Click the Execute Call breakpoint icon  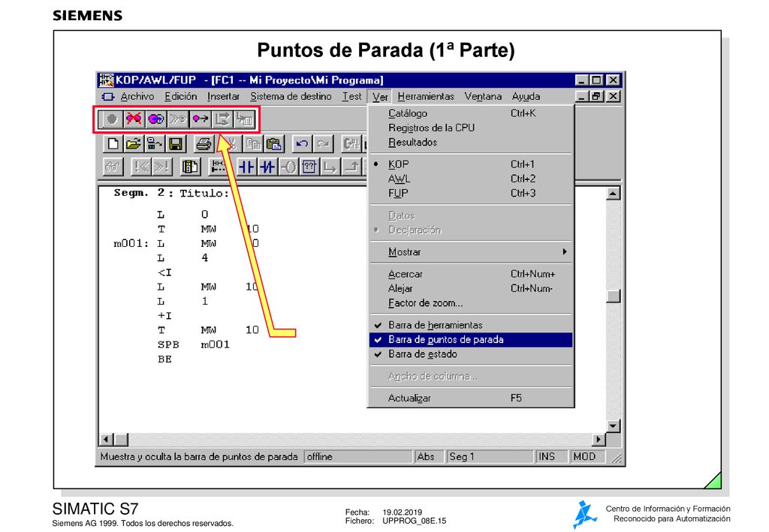click(x=244, y=119)
